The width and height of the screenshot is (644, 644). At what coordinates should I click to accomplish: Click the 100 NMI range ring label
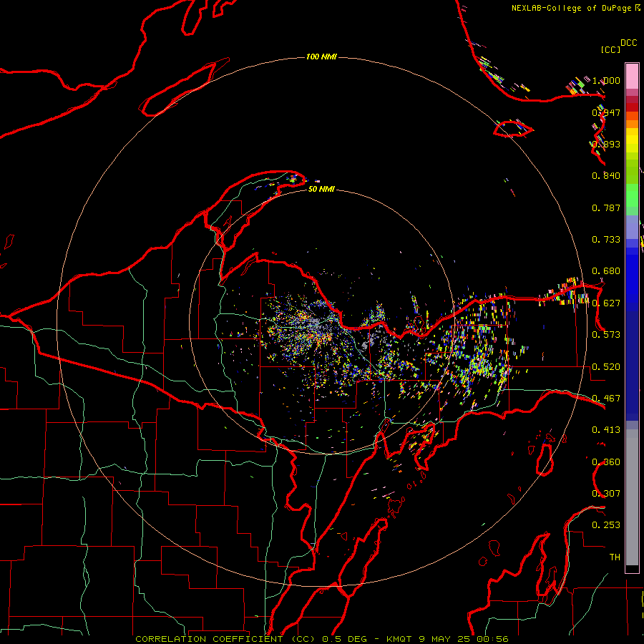[x=321, y=57]
